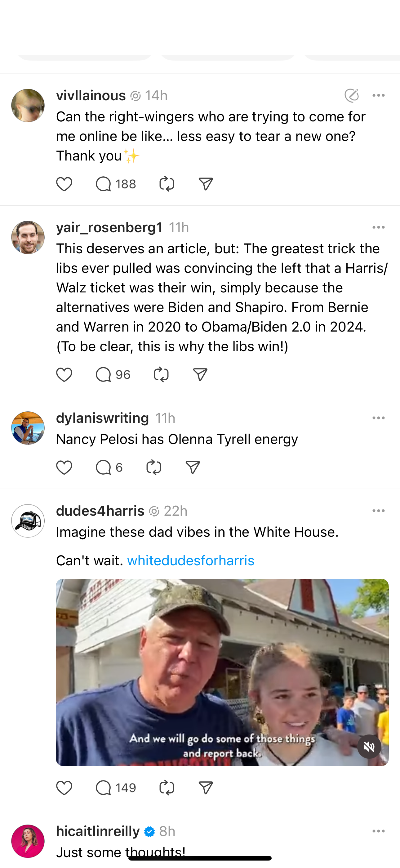The image size is (400, 868).
Task: Open the 6 replies on dylaniswriting post
Action: (x=109, y=468)
